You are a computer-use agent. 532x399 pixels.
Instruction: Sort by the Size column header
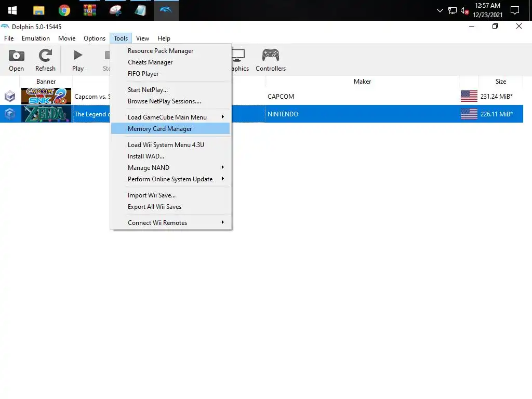[x=500, y=82]
